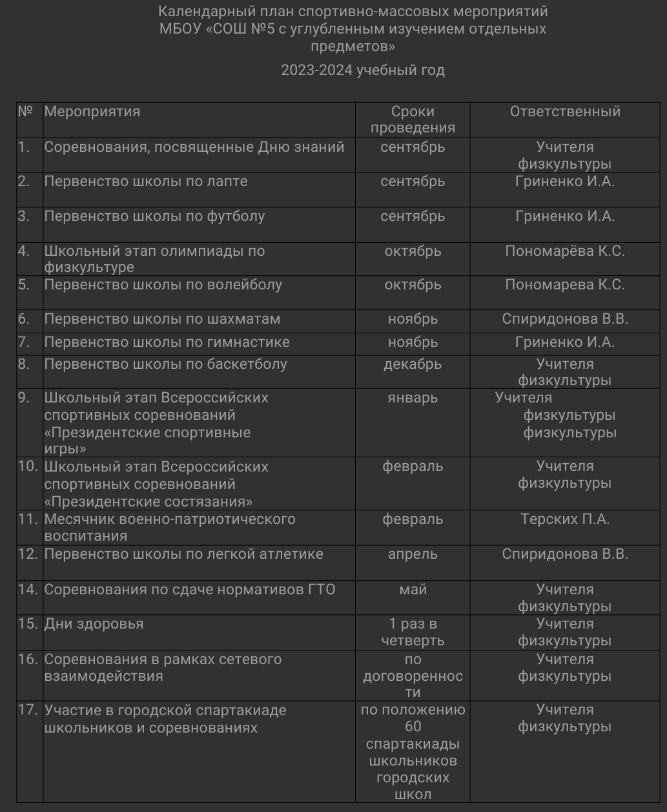Select the '2023-2024 учебный год' subtitle
This screenshot has width=667, height=812.
[363, 70]
